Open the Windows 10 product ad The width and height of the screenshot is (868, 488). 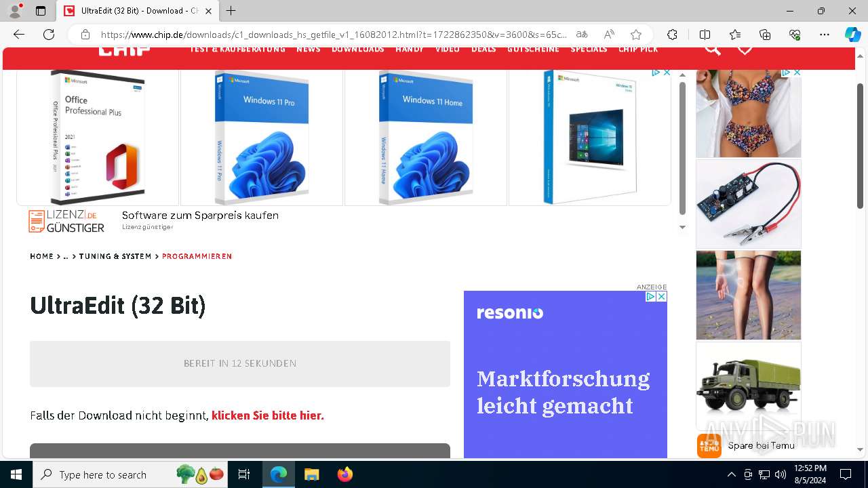click(x=590, y=138)
